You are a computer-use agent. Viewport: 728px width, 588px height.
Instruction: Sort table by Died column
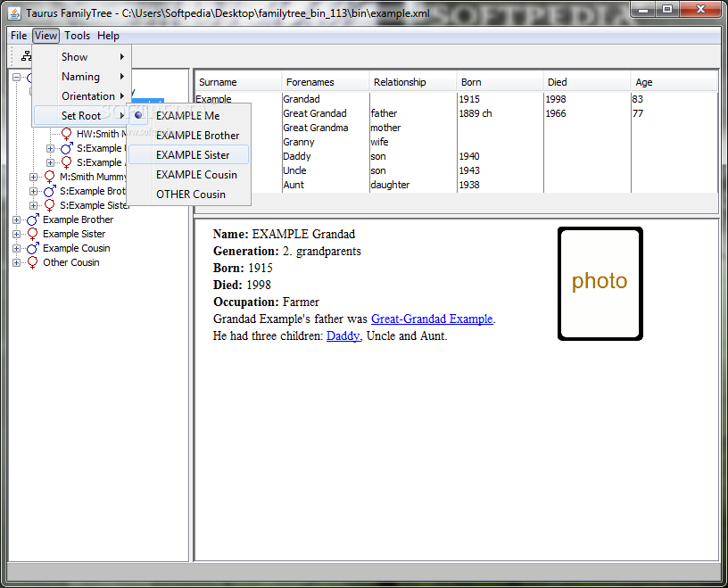587,82
